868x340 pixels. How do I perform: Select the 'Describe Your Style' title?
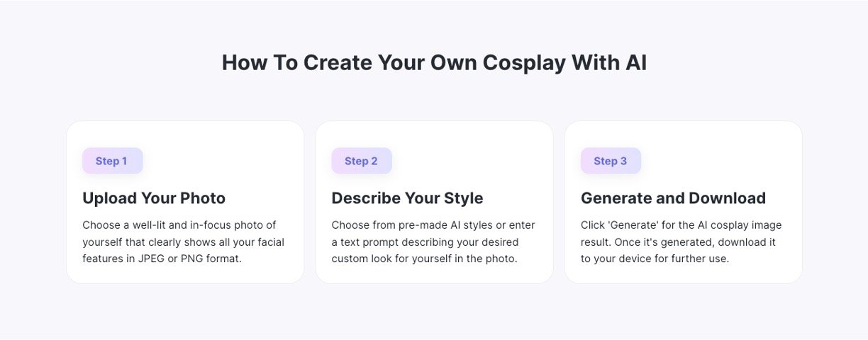pyautogui.click(x=407, y=198)
